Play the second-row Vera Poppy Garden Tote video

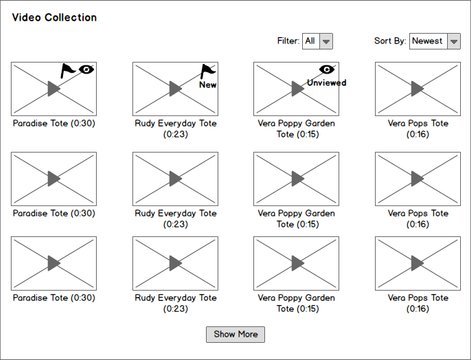[x=298, y=179]
